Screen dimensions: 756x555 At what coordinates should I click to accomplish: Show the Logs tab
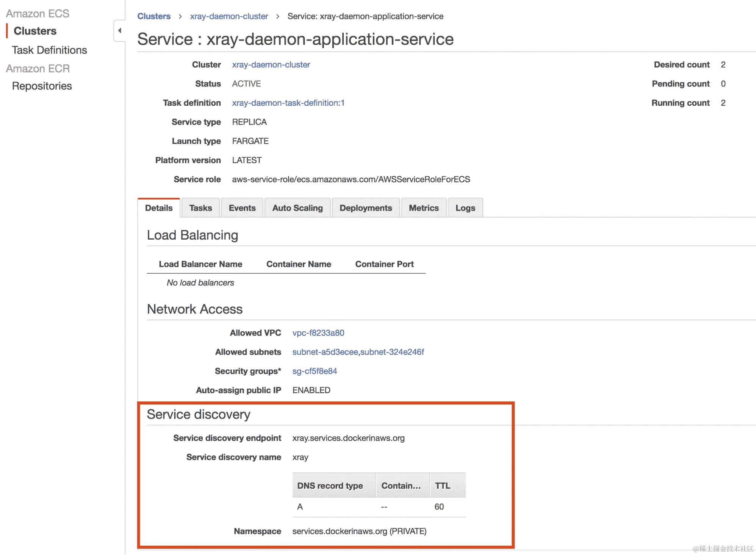pyautogui.click(x=465, y=208)
